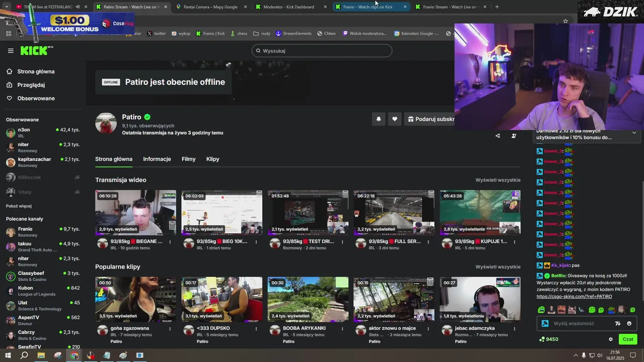
Task: Click the Chrome icon in the taskbar
Action: coord(74,355)
